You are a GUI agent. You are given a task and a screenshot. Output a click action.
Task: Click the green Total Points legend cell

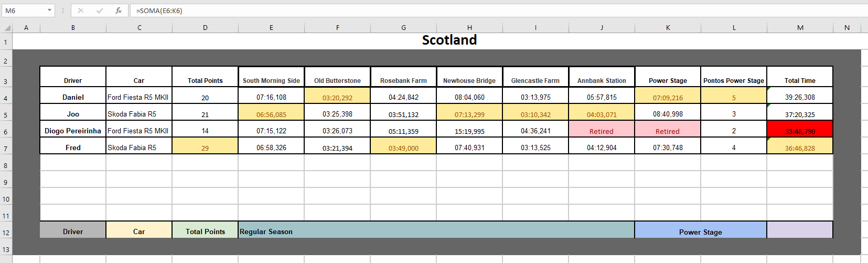click(x=205, y=230)
